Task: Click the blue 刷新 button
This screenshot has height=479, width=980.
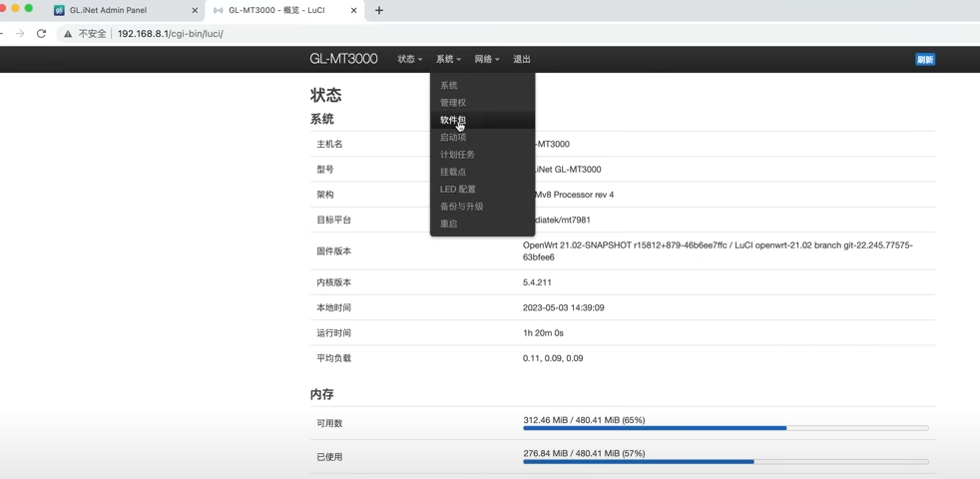Action: [925, 60]
